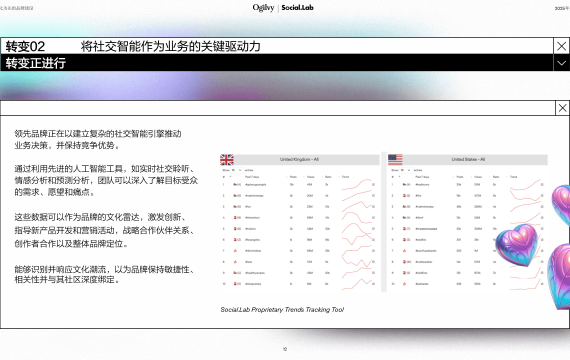
Task: Click the X icon on content panel bar
Action: (562, 108)
